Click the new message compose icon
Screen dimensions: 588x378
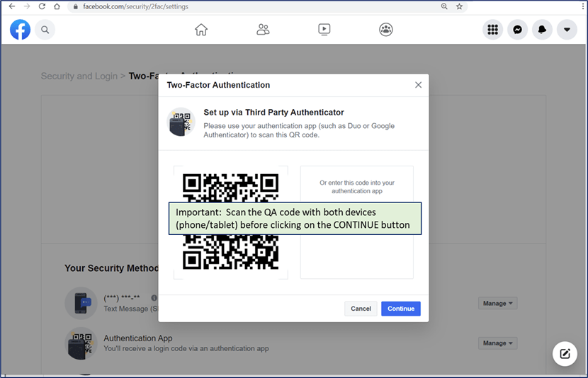tap(565, 354)
